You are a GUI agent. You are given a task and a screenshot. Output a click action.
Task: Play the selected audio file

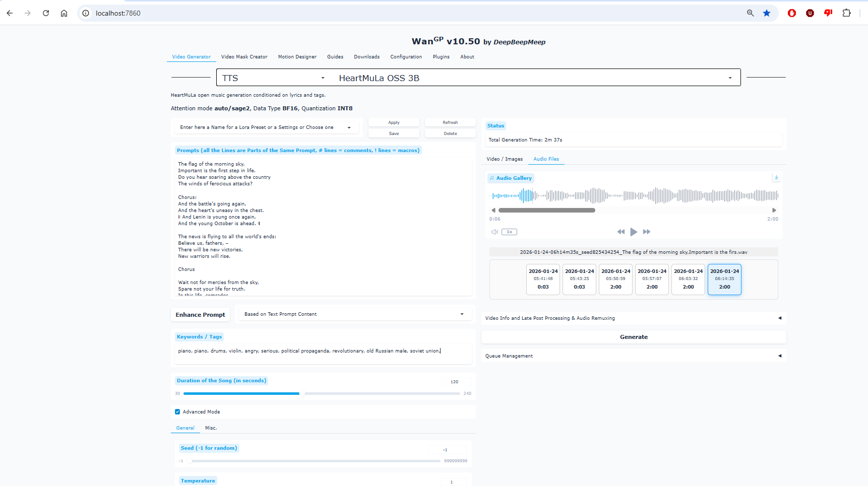coord(634,232)
